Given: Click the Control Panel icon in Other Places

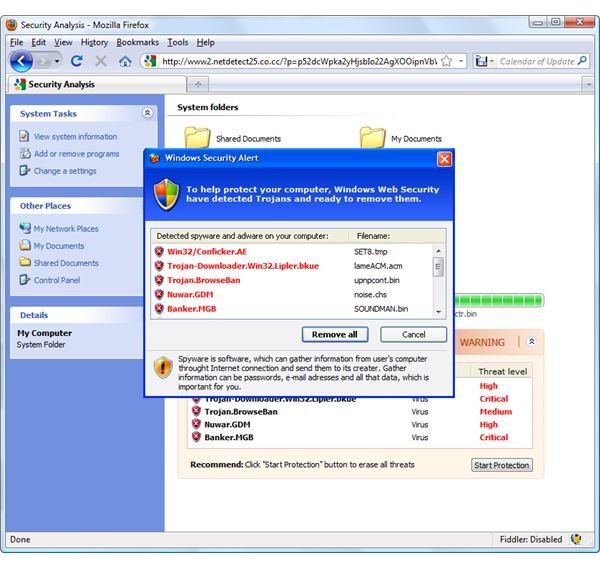Looking at the screenshot, I should [24, 280].
